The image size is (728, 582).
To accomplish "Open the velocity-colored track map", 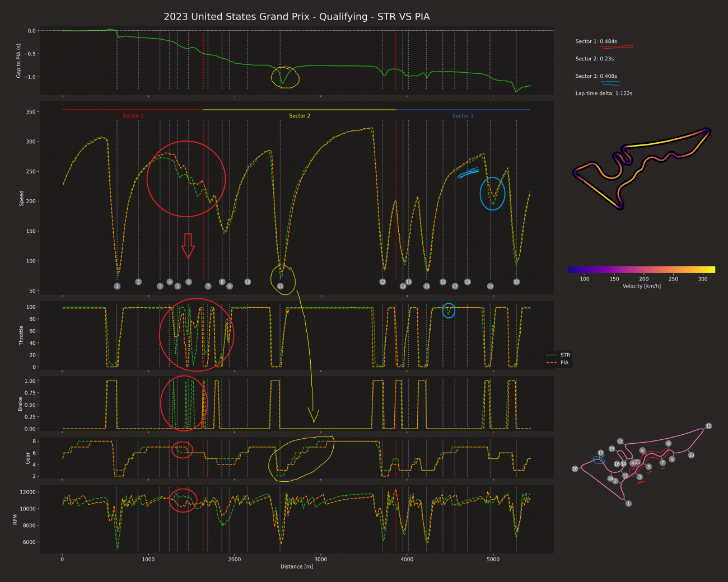I will pyautogui.click(x=642, y=168).
